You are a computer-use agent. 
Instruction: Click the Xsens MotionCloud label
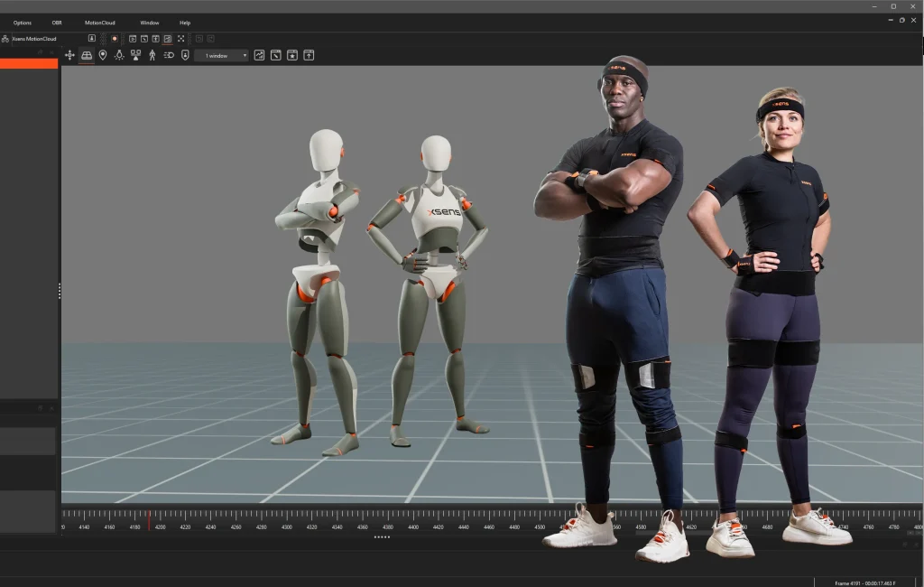point(34,39)
